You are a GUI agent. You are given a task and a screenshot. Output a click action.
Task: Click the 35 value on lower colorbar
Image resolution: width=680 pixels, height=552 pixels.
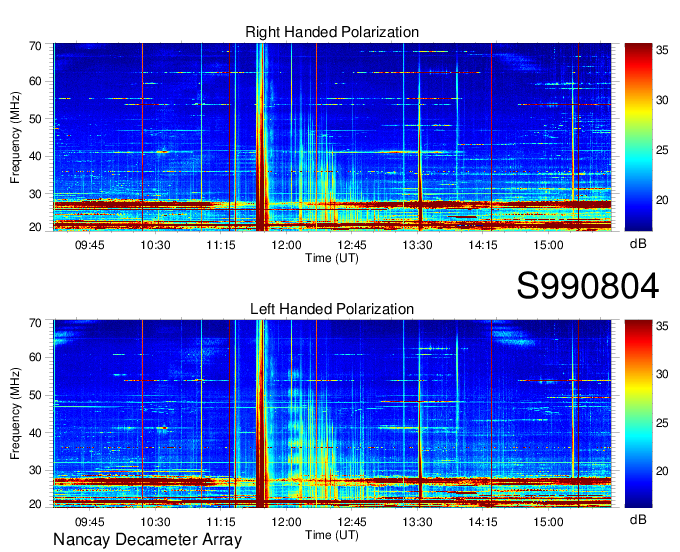(662, 327)
